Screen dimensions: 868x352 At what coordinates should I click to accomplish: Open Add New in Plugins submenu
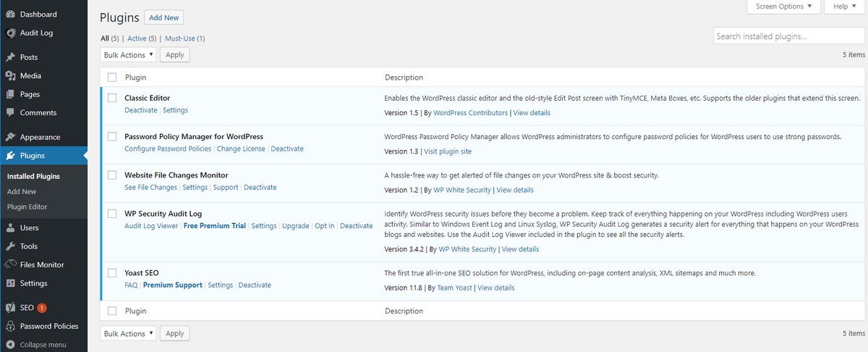coord(22,191)
